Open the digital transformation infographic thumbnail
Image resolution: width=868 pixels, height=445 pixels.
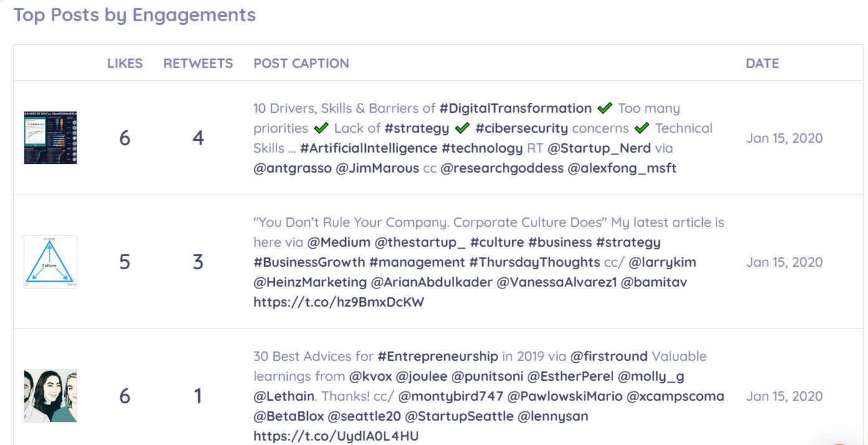[50, 138]
